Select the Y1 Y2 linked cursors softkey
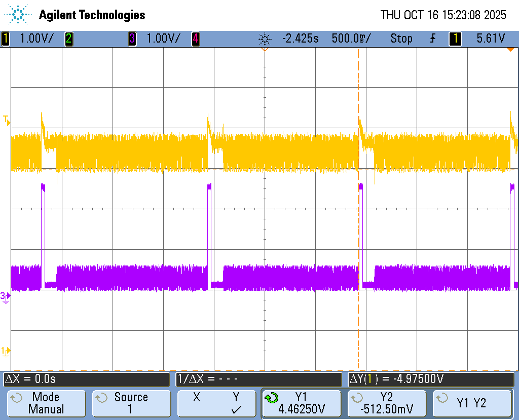Image resolution: width=519 pixels, height=420 pixels. tap(472, 403)
